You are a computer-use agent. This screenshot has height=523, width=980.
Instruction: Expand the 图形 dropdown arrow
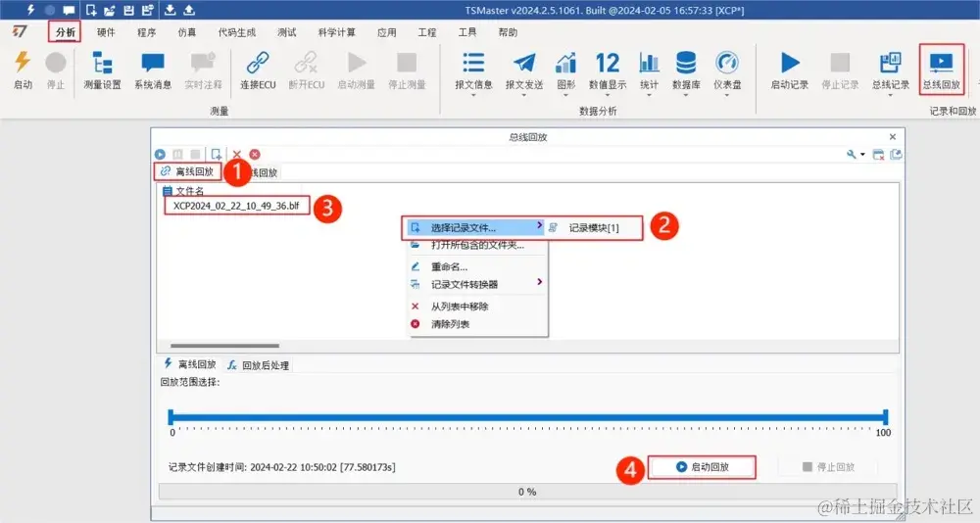(565, 95)
